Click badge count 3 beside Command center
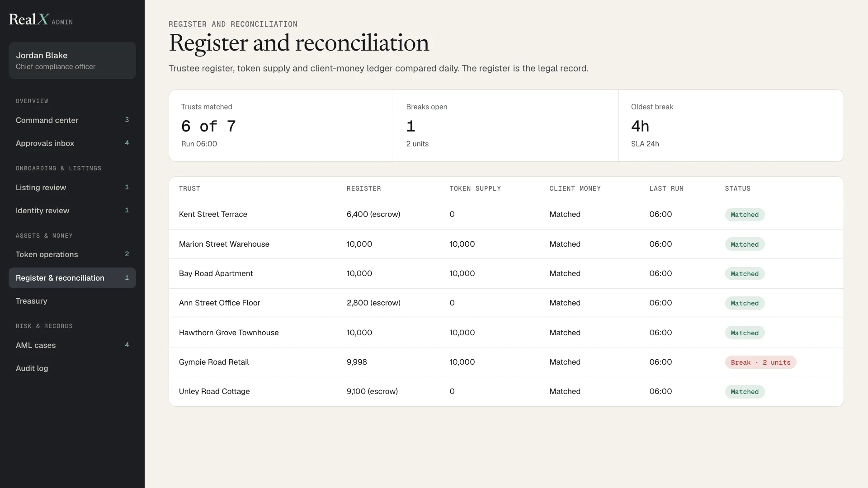Viewport: 868px width, 488px height. (x=127, y=120)
